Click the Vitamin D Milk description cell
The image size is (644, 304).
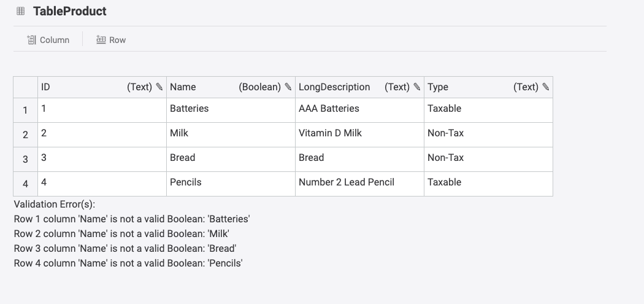359,134
